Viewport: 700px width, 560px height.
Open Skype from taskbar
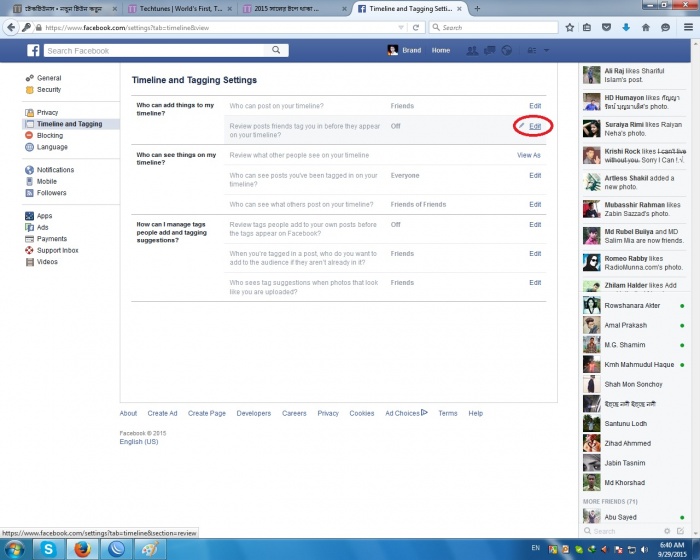coord(49,549)
